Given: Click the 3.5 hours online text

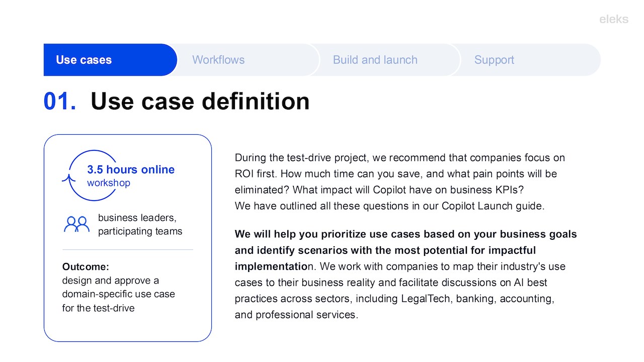Looking at the screenshot, I should pos(131,169).
